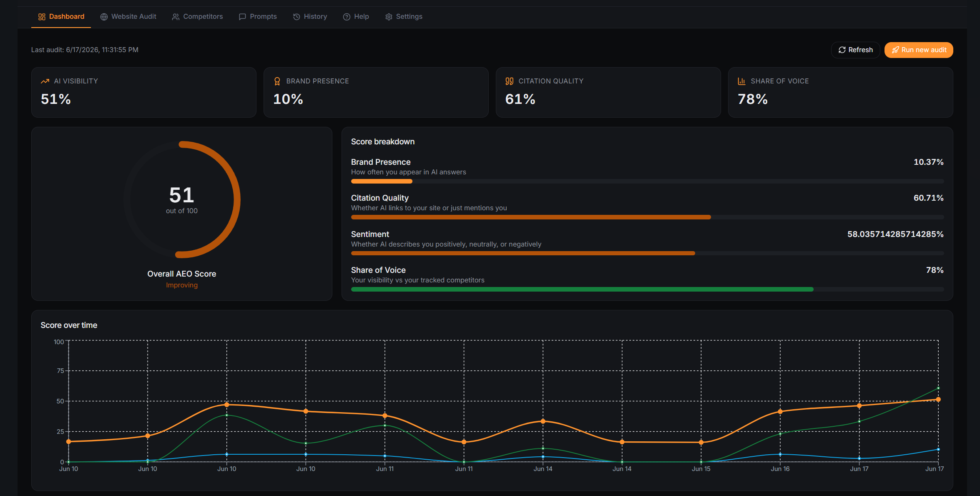Click 'Your visibility vs your tracked competitors'

pyautogui.click(x=418, y=280)
